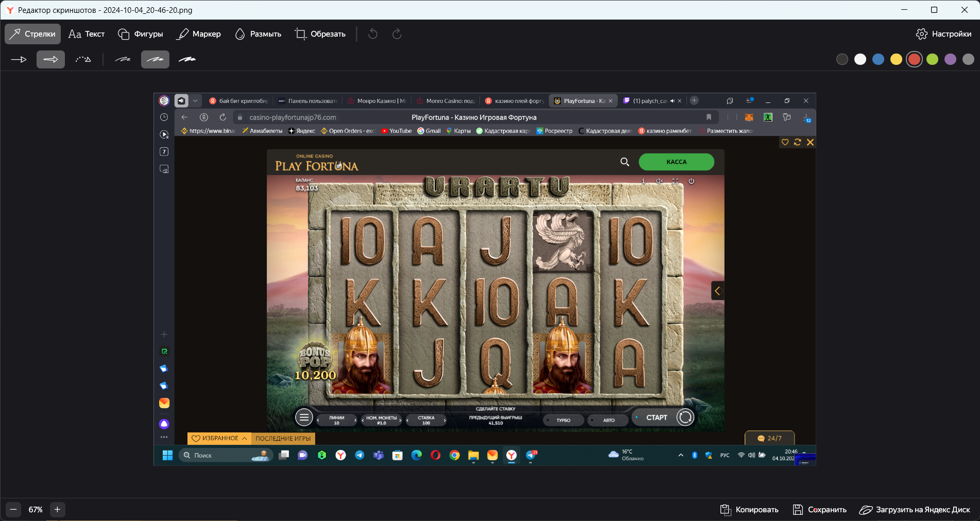Pick the thin simple arrow style

point(19,60)
